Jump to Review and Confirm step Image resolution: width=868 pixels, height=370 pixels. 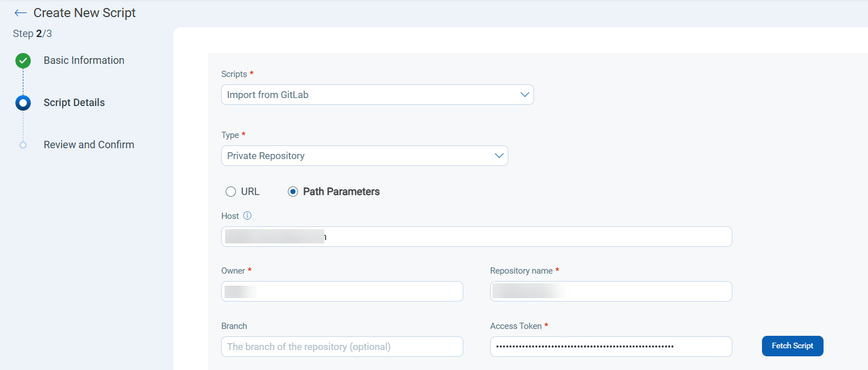coord(89,145)
